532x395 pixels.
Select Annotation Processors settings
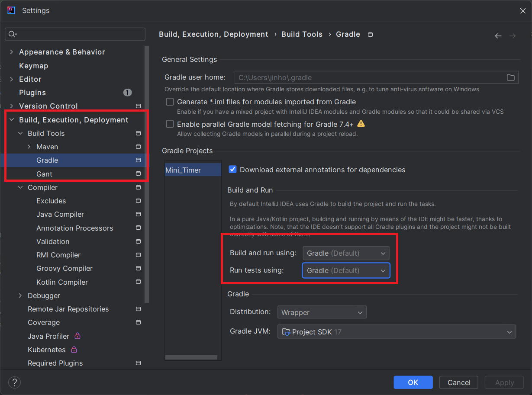74,228
